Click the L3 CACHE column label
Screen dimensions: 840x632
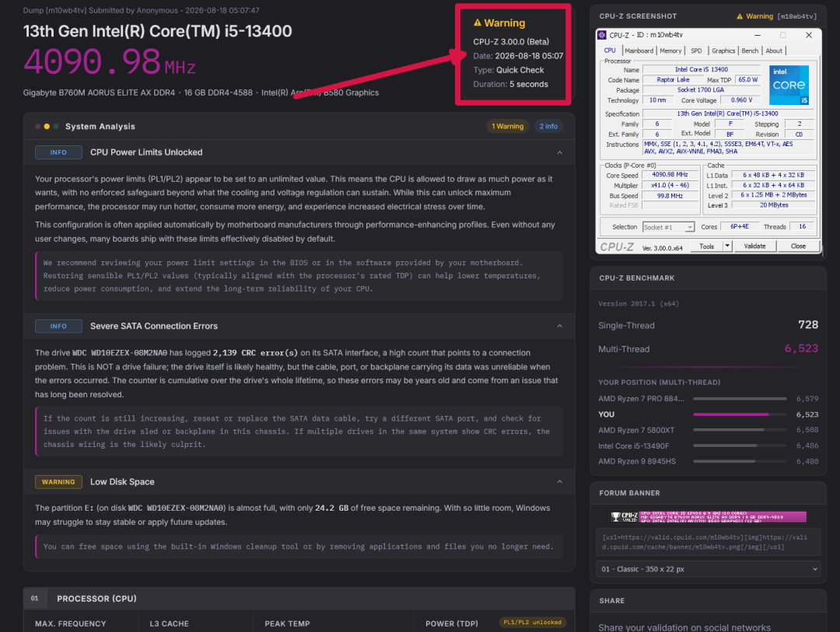point(170,624)
